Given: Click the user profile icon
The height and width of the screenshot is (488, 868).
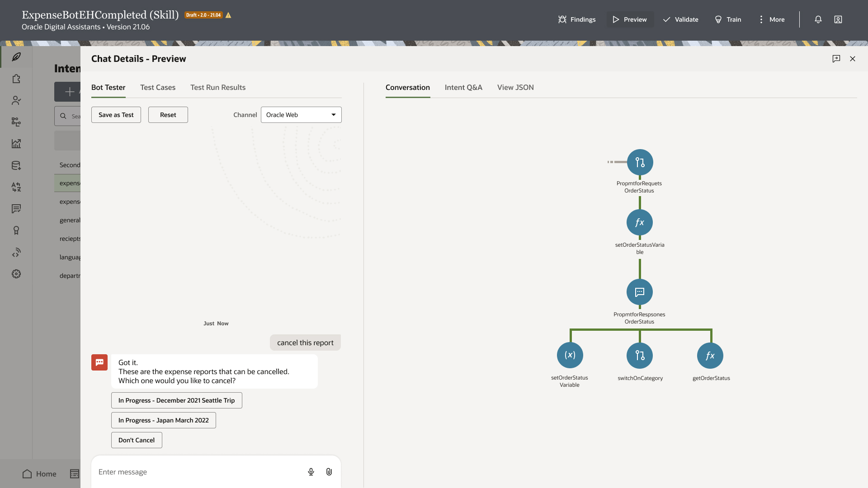Looking at the screenshot, I should (838, 19).
